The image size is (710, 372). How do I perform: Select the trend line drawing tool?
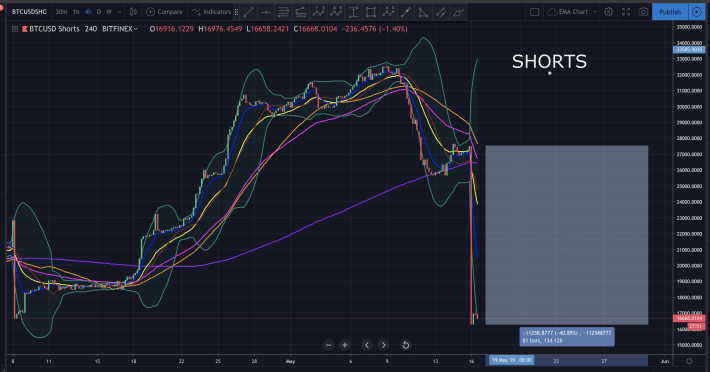[x=248, y=12]
